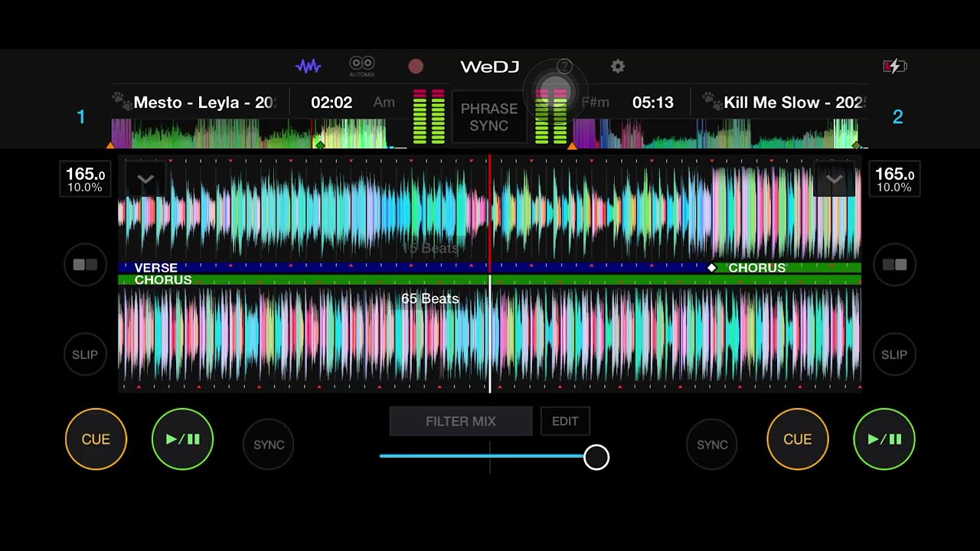This screenshot has width=980, height=551.
Task: Click the Kill Me Slow track title
Action: pos(794,103)
